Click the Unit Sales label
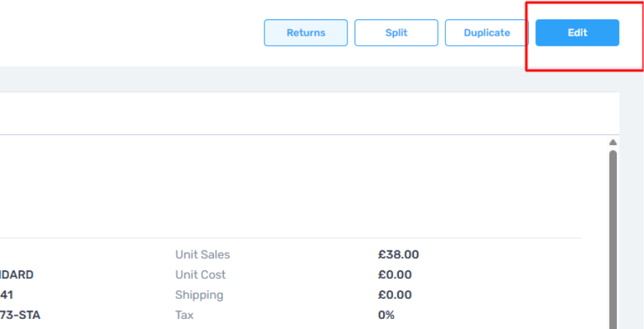Viewport: 644px width, 329px height. tap(202, 255)
